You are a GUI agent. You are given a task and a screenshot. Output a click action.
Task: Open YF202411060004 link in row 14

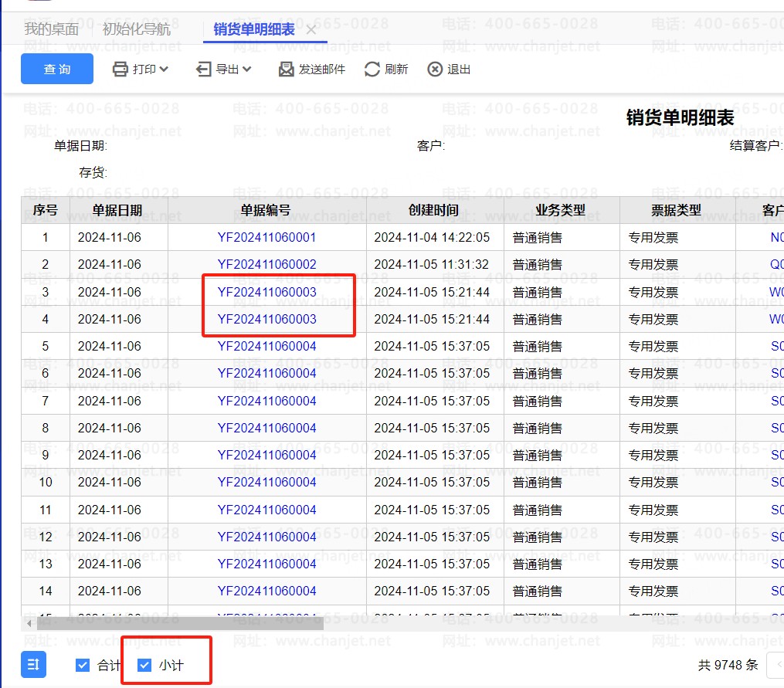point(267,591)
